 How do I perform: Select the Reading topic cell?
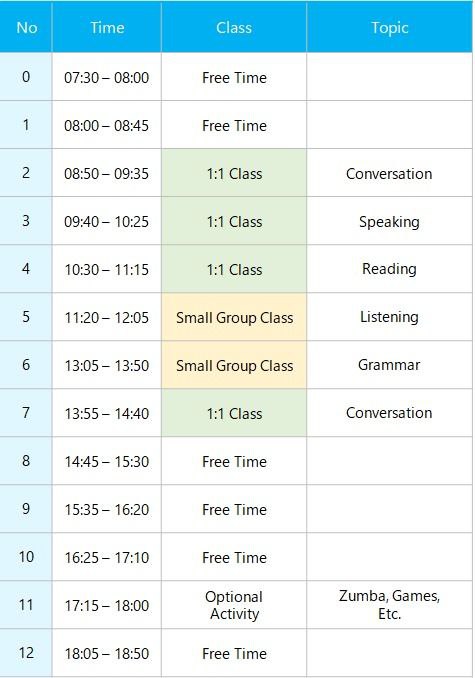point(389,269)
